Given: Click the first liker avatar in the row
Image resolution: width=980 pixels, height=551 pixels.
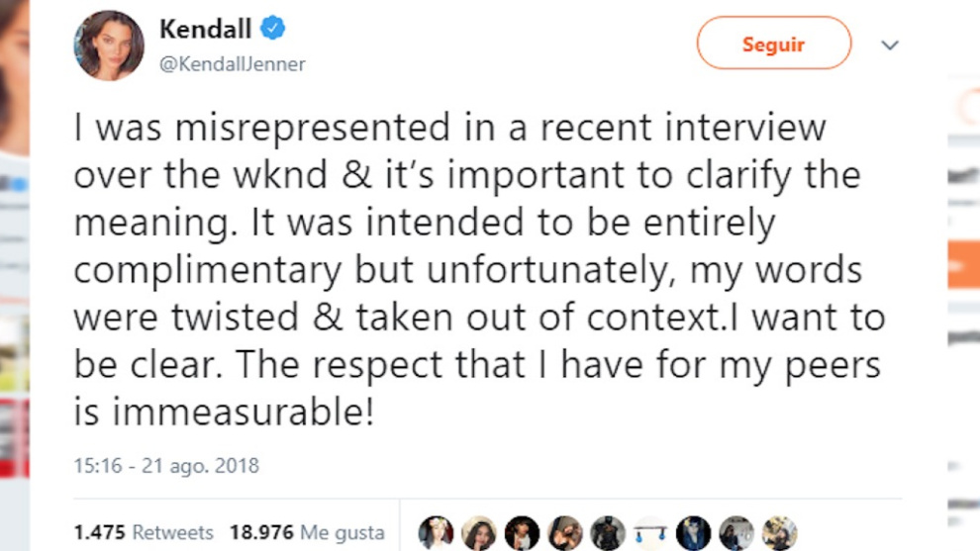Looking at the screenshot, I should [437, 533].
